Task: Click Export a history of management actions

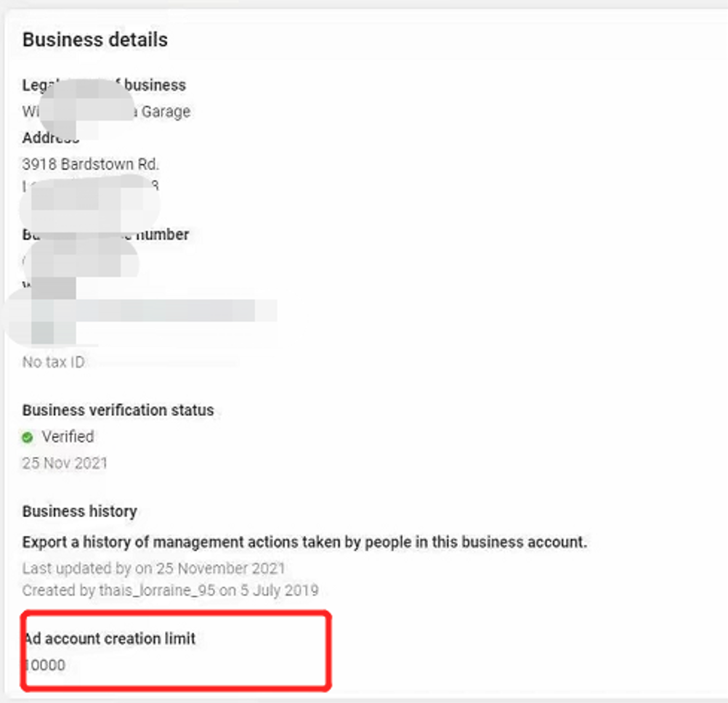Action: point(304,543)
